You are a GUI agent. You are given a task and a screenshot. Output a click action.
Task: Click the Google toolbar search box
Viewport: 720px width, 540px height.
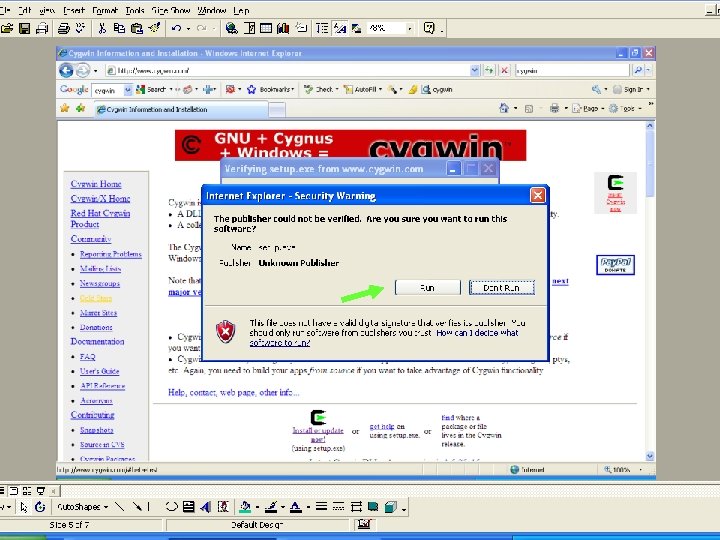[107, 90]
